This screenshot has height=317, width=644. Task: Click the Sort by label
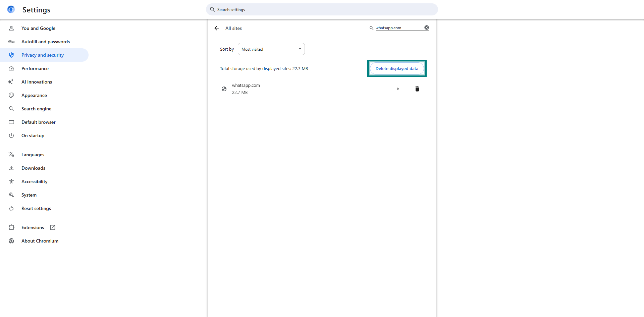[227, 49]
